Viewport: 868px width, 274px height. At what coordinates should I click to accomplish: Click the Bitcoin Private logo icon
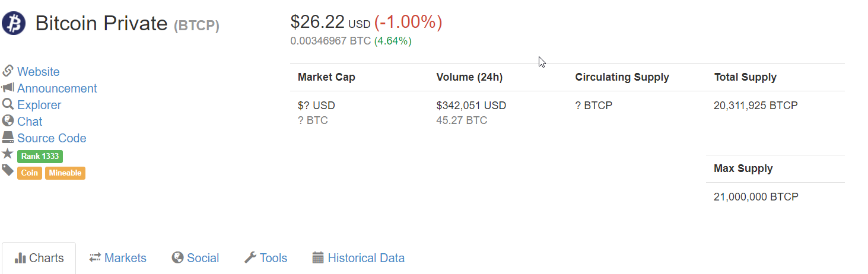pos(14,23)
